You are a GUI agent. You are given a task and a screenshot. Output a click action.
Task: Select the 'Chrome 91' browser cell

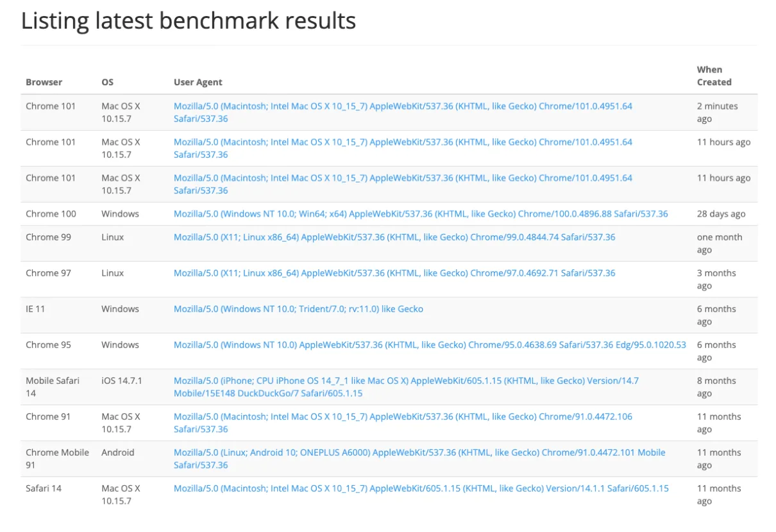[x=48, y=417]
